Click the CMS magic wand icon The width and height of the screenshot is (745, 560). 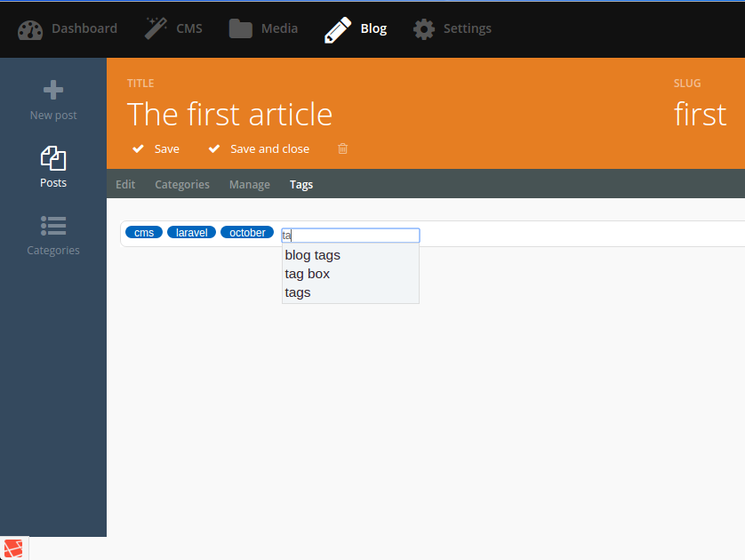tap(156, 28)
